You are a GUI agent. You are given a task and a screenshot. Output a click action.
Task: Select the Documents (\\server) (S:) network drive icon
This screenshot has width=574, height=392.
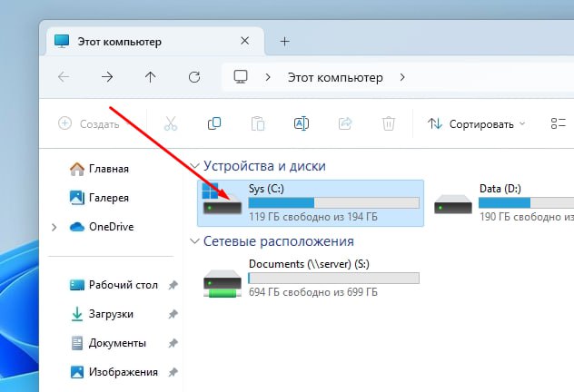[223, 284]
